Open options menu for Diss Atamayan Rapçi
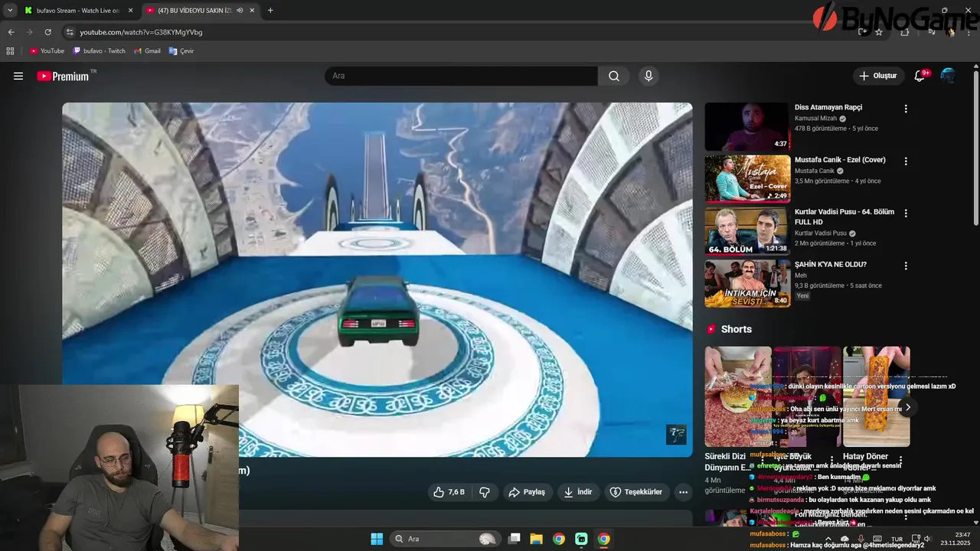This screenshot has width=980, height=551. point(906,109)
